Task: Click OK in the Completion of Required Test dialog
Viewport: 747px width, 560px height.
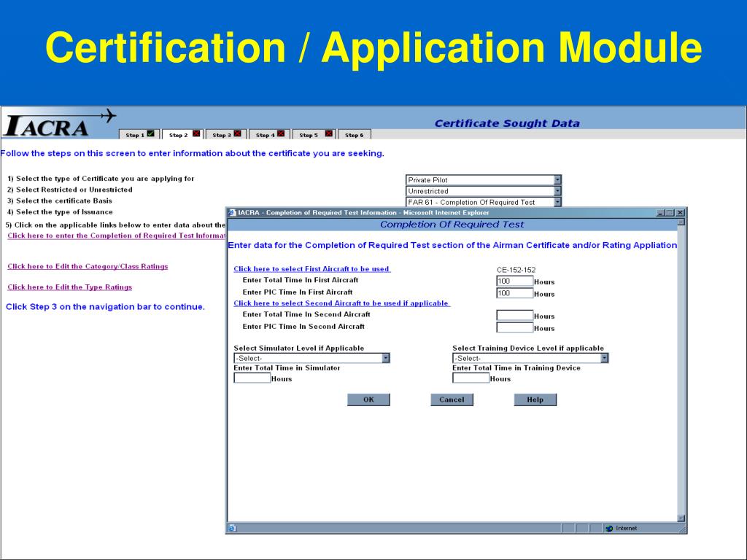Action: [x=368, y=400]
